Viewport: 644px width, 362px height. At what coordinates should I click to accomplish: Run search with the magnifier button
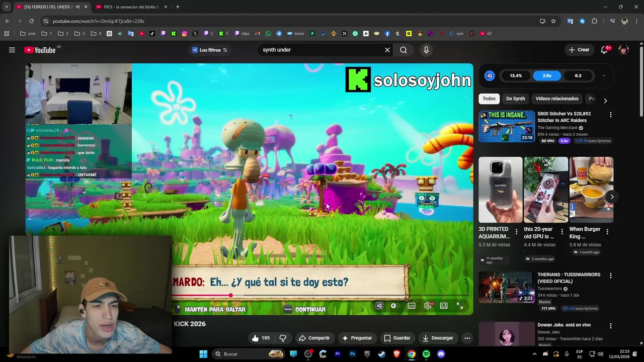coord(404,50)
